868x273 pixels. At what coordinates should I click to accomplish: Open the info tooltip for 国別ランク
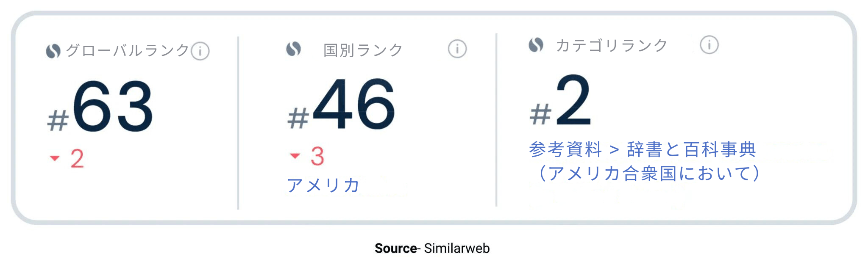456,49
